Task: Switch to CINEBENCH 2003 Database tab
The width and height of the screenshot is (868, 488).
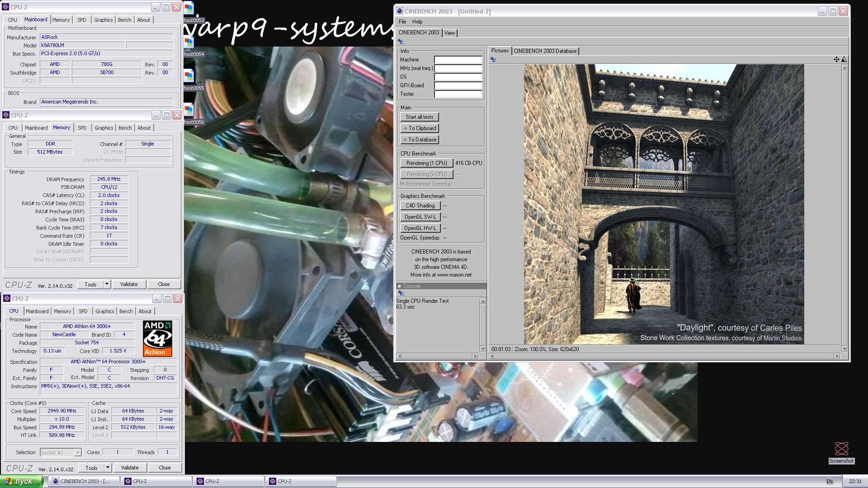Action: 545,51
